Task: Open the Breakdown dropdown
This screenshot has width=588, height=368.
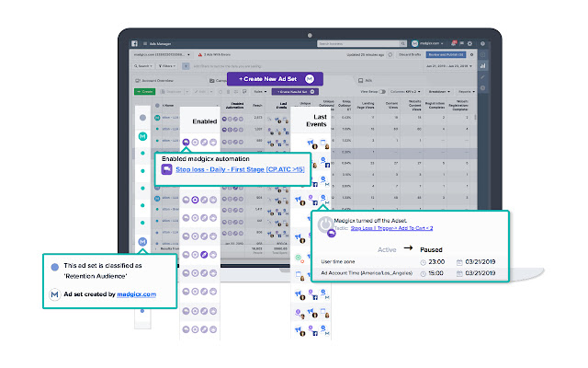Action: tap(439, 92)
